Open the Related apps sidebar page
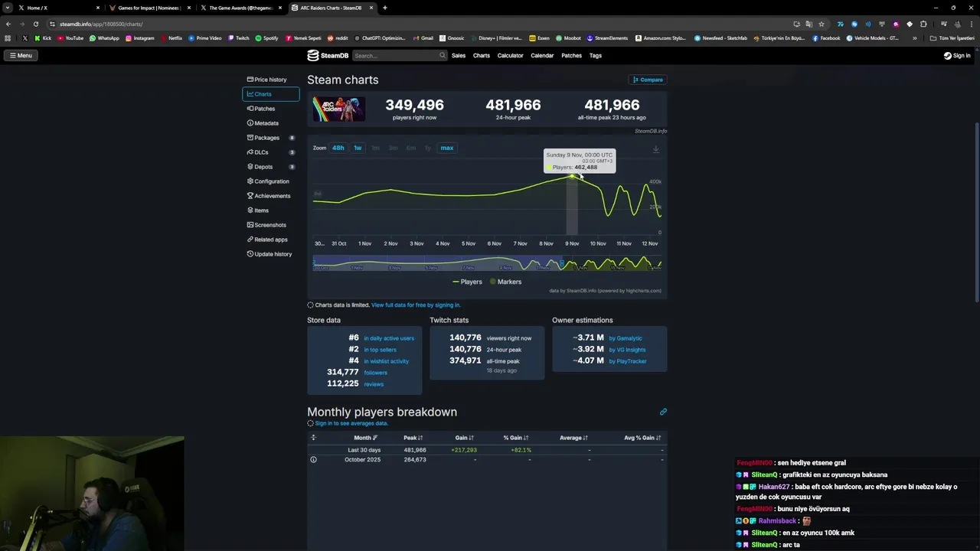980x551 pixels. click(266, 240)
